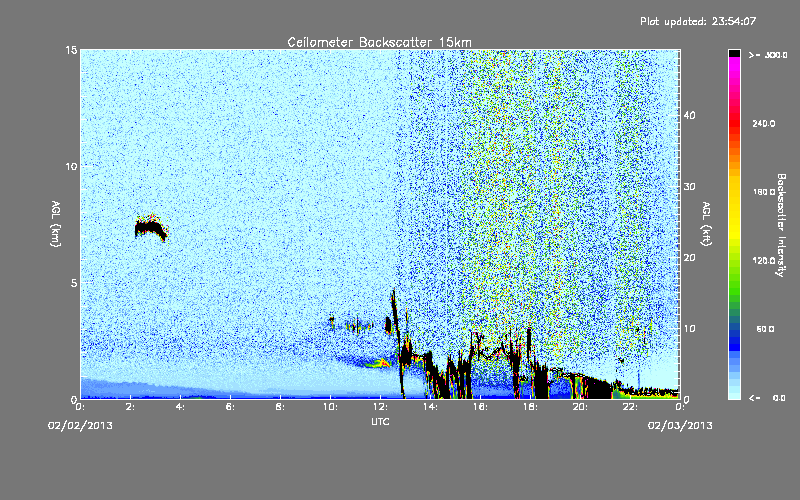Screen dimensions: 800x500
Task: Click the "4:" hour tick label
Action: 180,407
